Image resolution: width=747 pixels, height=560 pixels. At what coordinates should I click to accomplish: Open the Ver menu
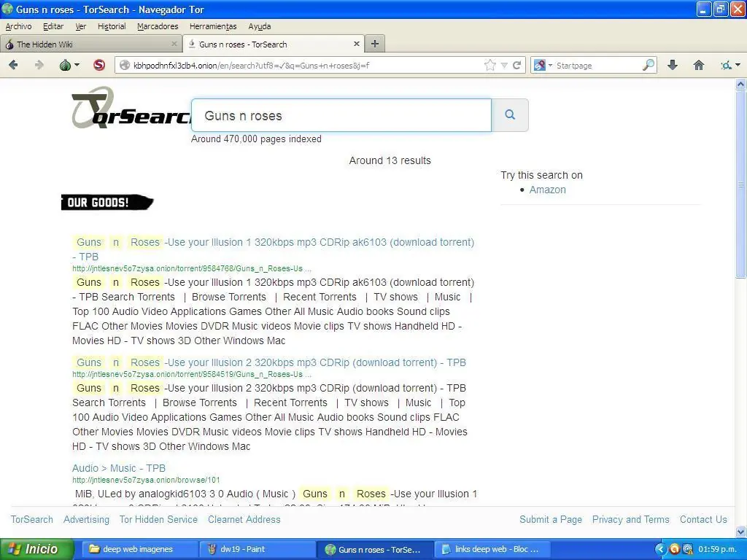80,26
